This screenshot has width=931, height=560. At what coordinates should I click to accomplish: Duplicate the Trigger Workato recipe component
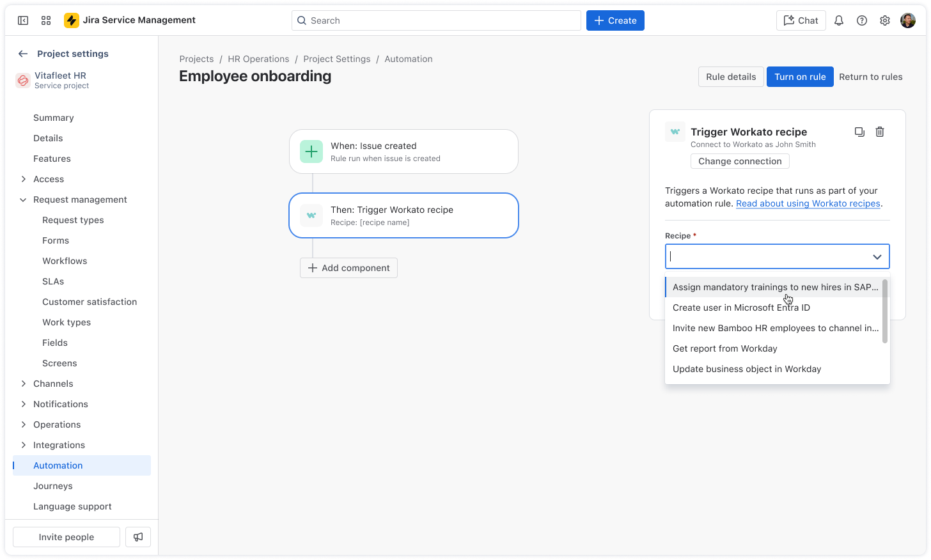coord(859,132)
